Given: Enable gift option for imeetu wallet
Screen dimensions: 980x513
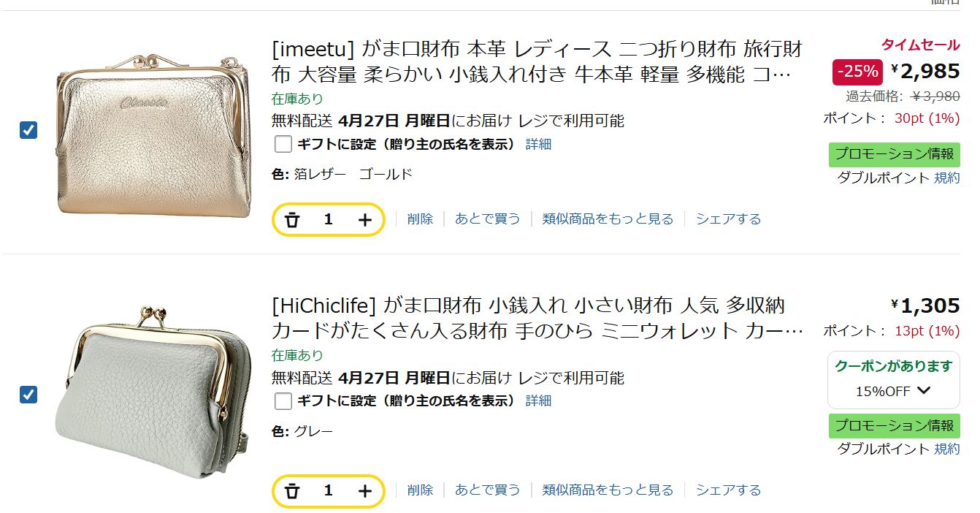Looking at the screenshot, I should pyautogui.click(x=283, y=144).
